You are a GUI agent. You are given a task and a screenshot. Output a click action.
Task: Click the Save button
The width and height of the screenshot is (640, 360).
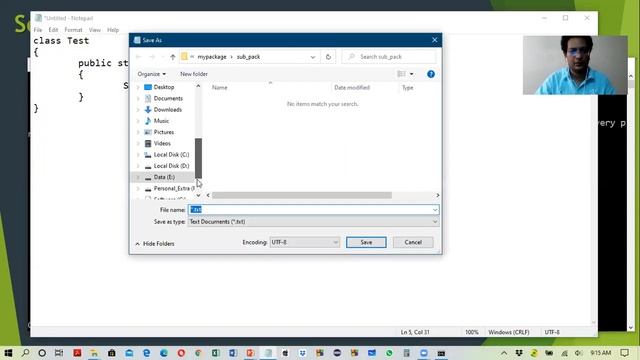tap(366, 242)
